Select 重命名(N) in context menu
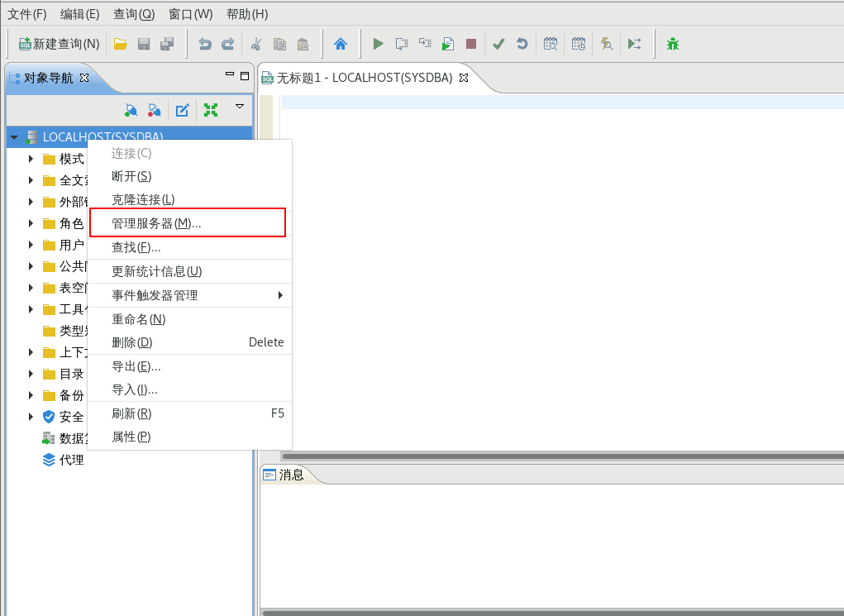 tap(189, 319)
